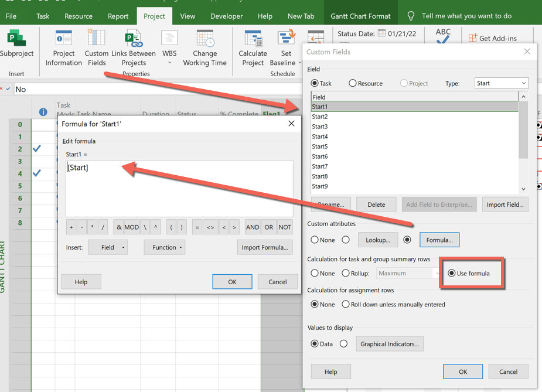Select Start5 in the field list
The height and width of the screenshot is (392, 542).
tap(415, 146)
